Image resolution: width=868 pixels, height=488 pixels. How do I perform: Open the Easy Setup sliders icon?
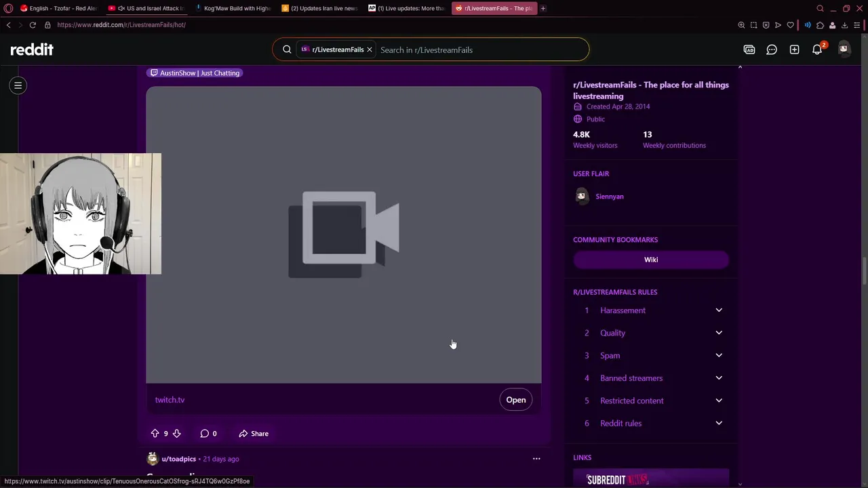857,25
